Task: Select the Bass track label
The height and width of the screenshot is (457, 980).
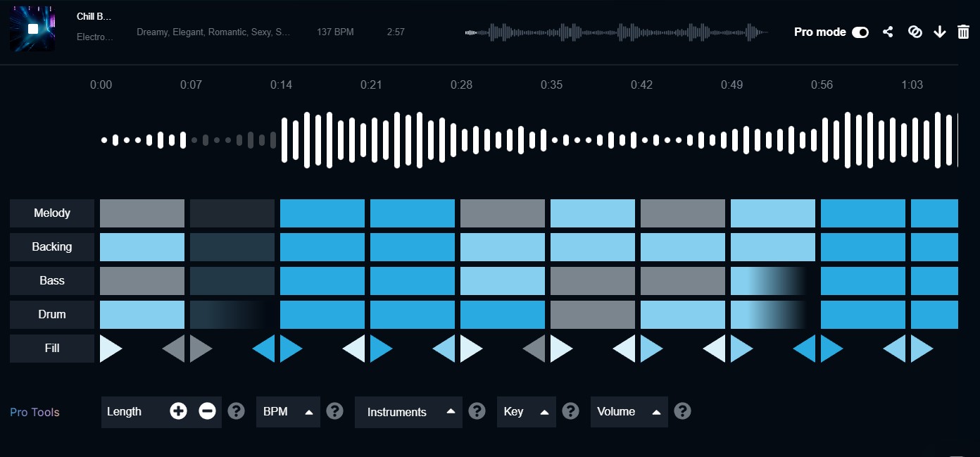Action: (x=52, y=281)
